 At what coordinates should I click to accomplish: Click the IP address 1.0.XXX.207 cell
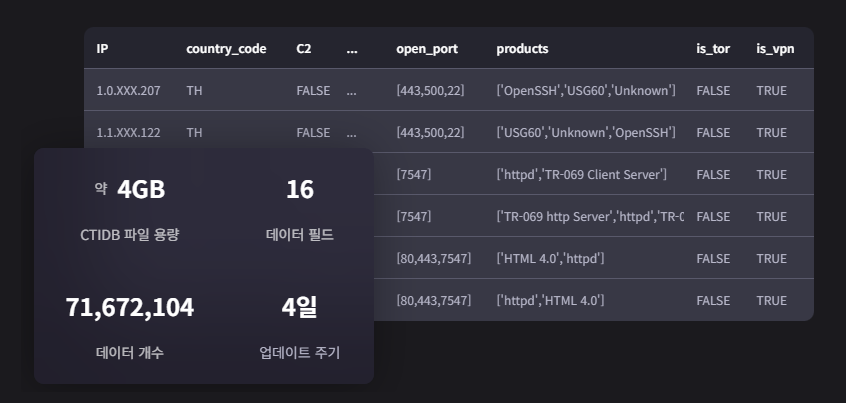point(128,91)
